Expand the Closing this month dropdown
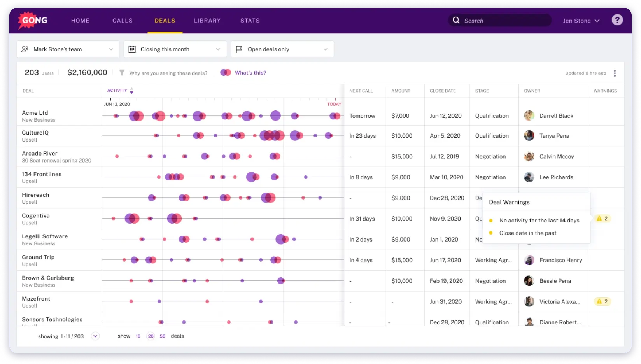 point(175,49)
